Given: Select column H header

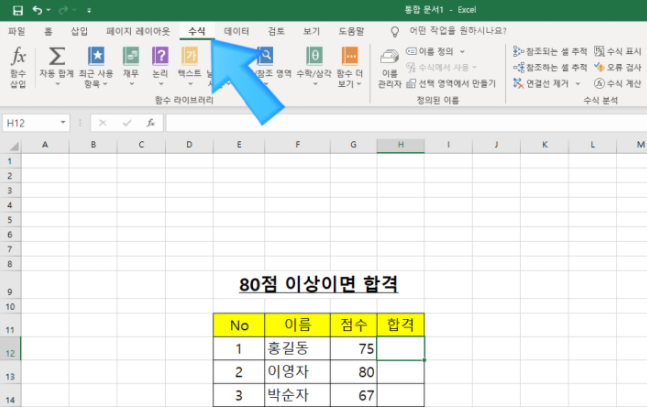Looking at the screenshot, I should click(400, 145).
